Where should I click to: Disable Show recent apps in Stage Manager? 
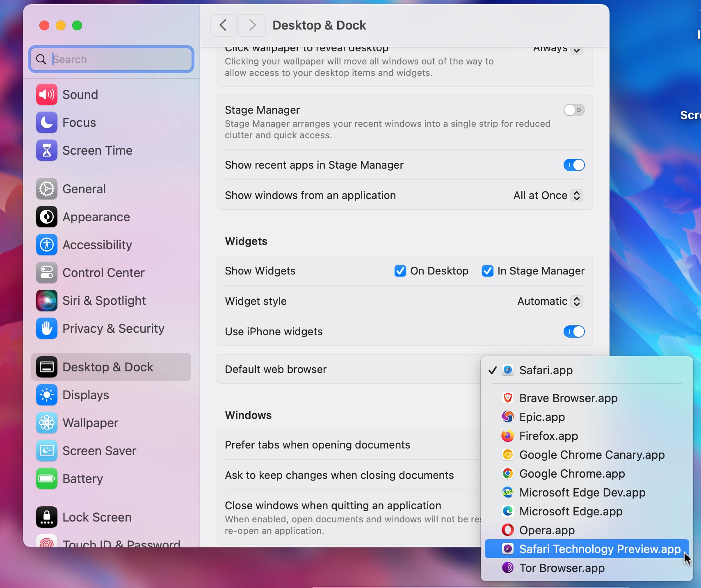pyautogui.click(x=573, y=165)
